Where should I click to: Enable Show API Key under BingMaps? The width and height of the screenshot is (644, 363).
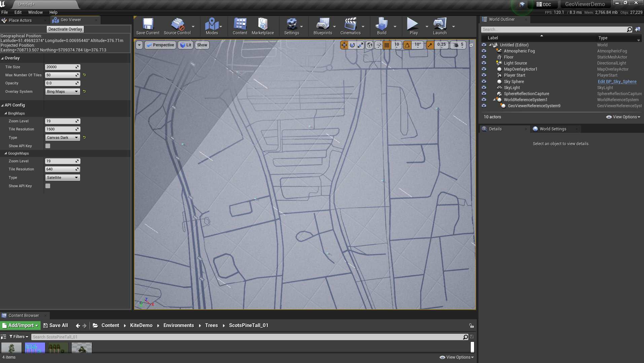point(48,146)
